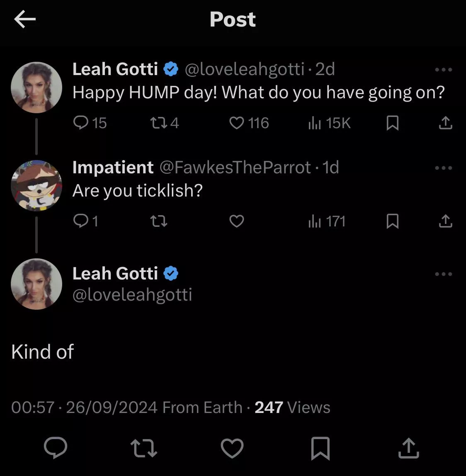Like the Happy HUMP day post

[237, 123]
